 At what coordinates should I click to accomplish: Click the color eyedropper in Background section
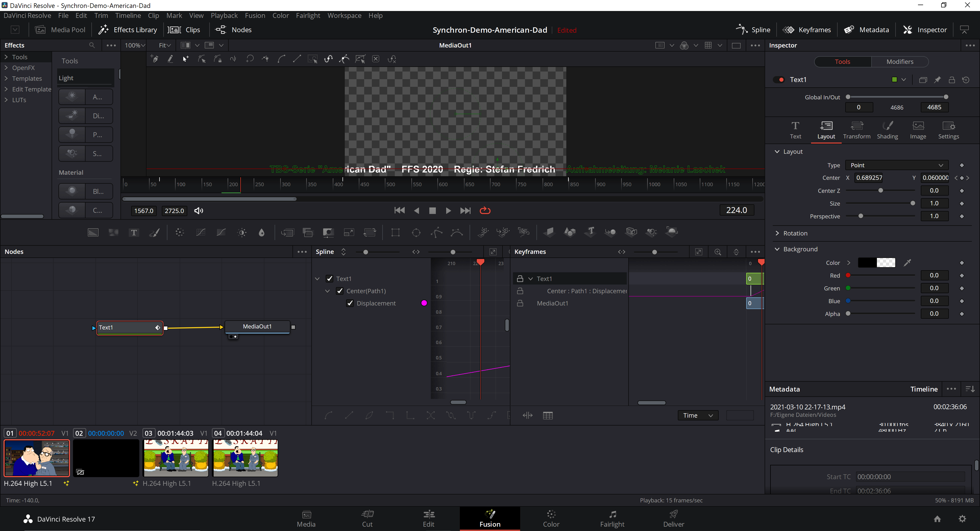[907, 263]
